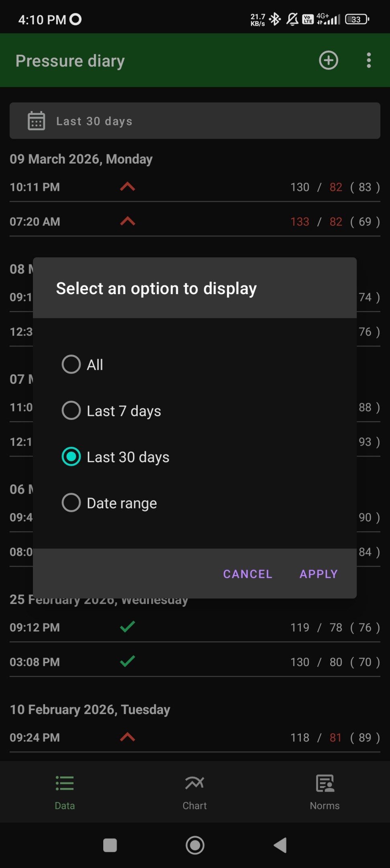
Task: Open the 09:24 PM reading on 10 February
Action: pos(195,737)
